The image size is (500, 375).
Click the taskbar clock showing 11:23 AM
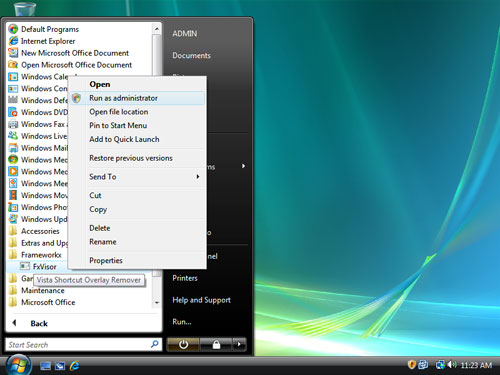pyautogui.click(x=476, y=365)
